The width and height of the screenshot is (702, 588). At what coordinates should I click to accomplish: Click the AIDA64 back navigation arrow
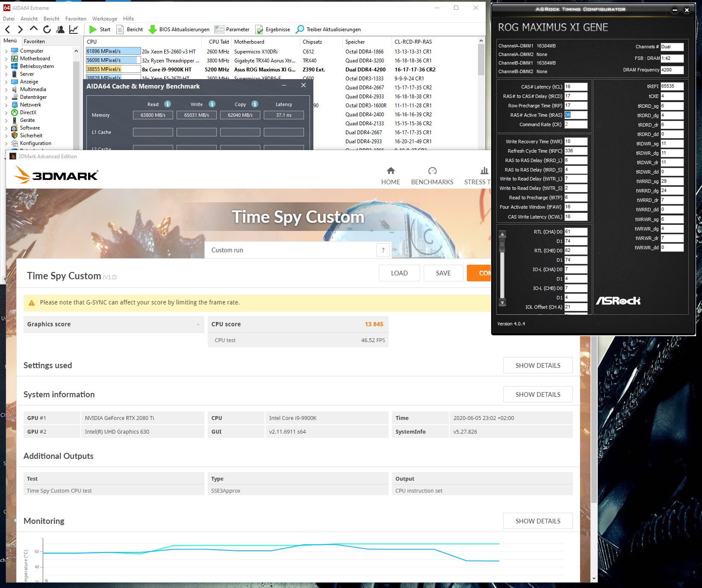(x=7, y=30)
